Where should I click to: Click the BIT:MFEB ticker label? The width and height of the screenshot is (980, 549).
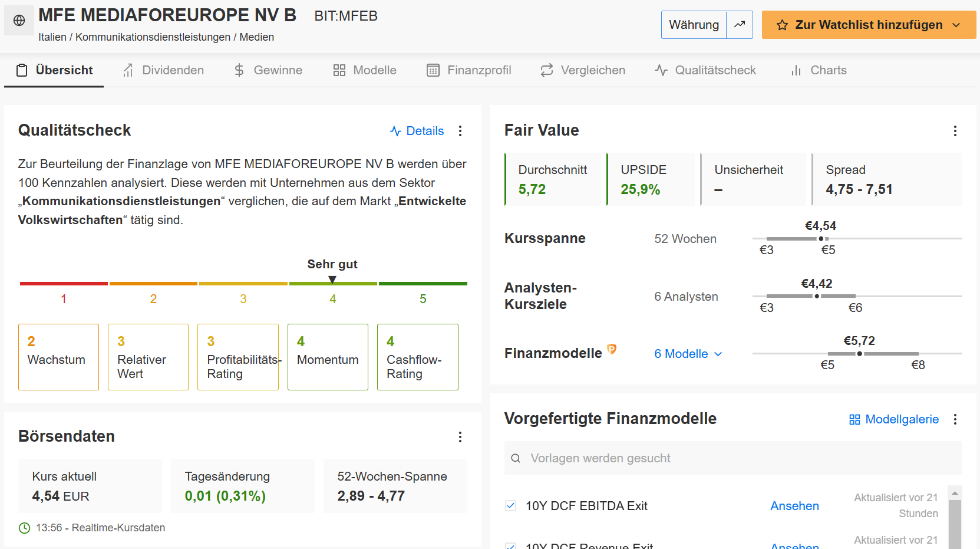tap(346, 16)
